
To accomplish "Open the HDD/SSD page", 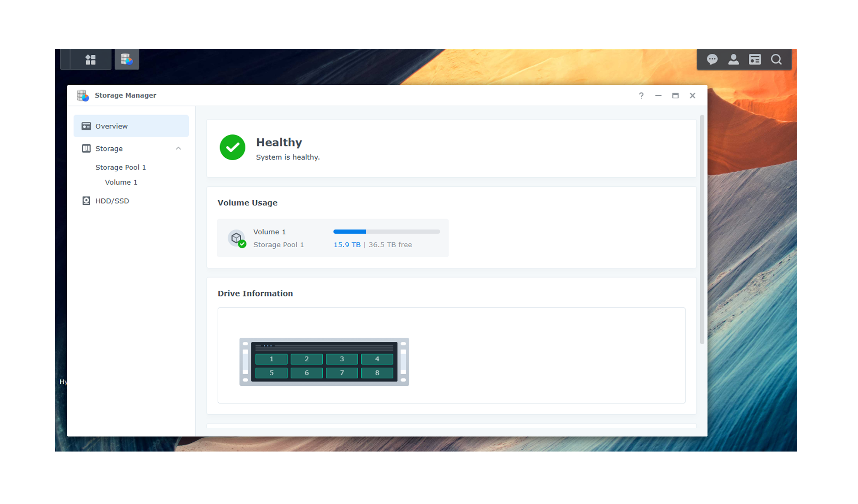I will [x=112, y=201].
